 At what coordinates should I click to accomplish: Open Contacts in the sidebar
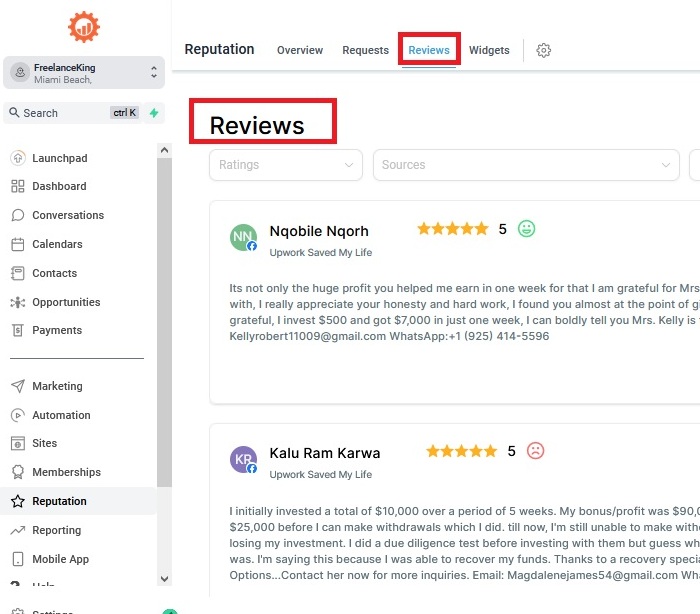[54, 273]
